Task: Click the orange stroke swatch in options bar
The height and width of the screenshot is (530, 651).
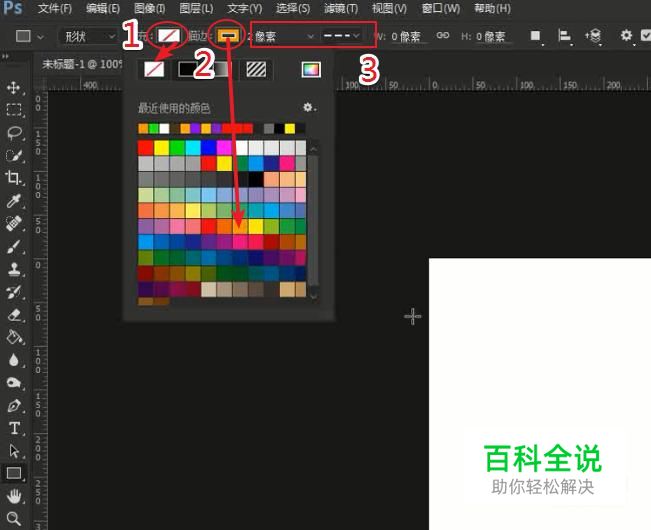Action: click(x=228, y=36)
